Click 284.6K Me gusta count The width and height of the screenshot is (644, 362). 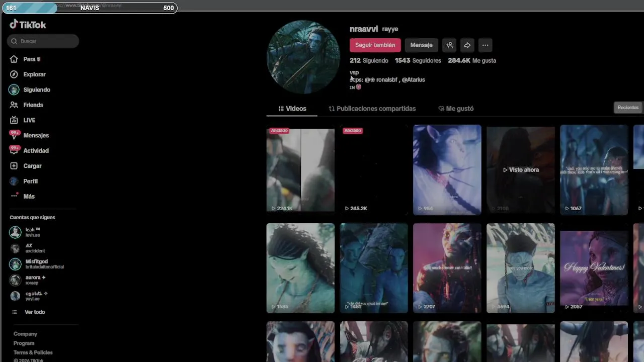[472, 60]
